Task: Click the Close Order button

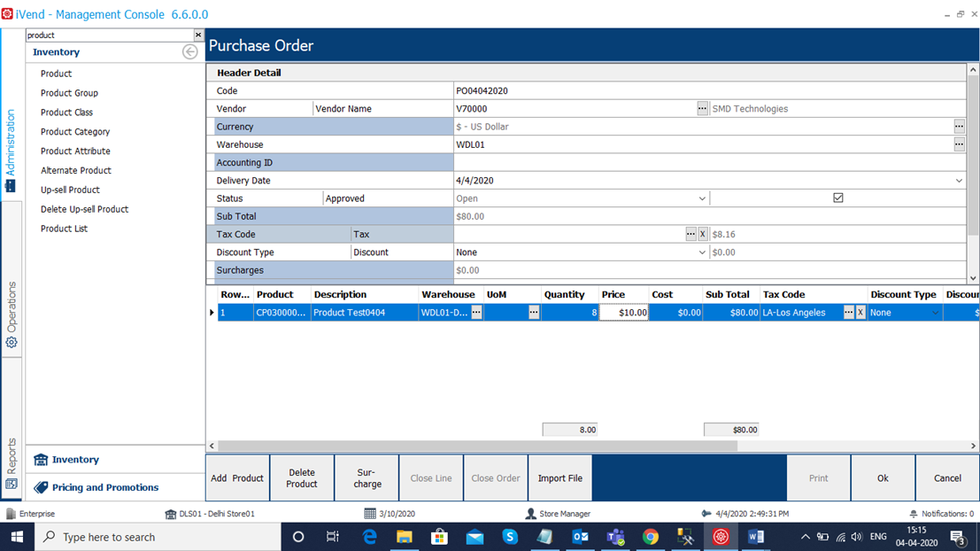Action: [496, 477]
